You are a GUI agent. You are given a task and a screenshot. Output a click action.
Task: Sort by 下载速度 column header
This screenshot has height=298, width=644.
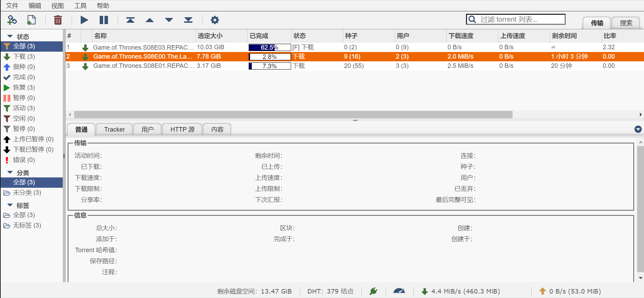coord(472,36)
